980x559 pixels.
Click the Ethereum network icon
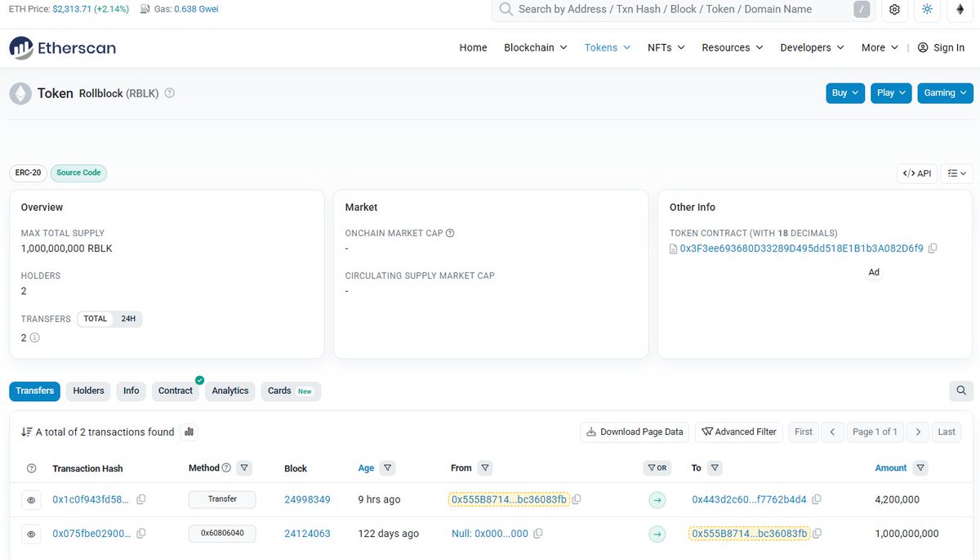960,10
